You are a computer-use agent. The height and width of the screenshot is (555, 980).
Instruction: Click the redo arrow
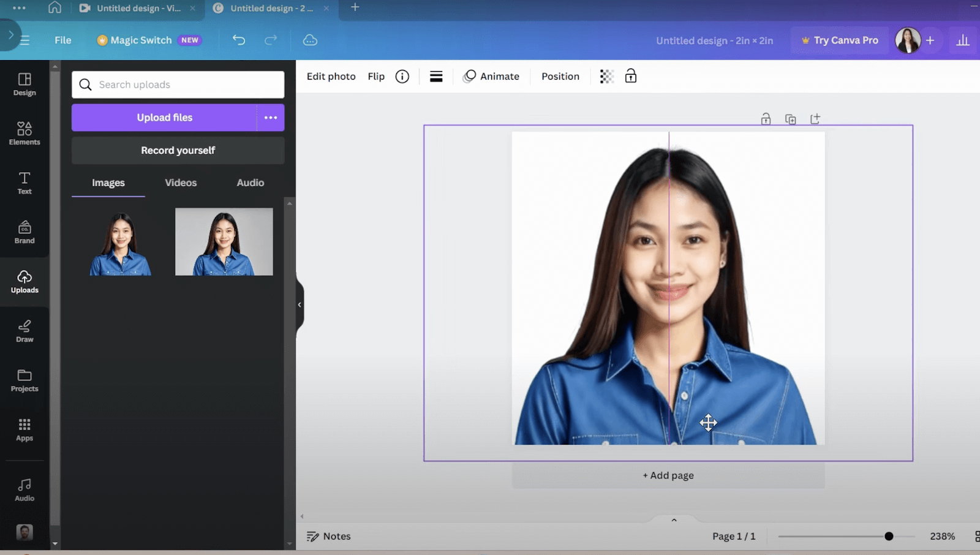271,40
